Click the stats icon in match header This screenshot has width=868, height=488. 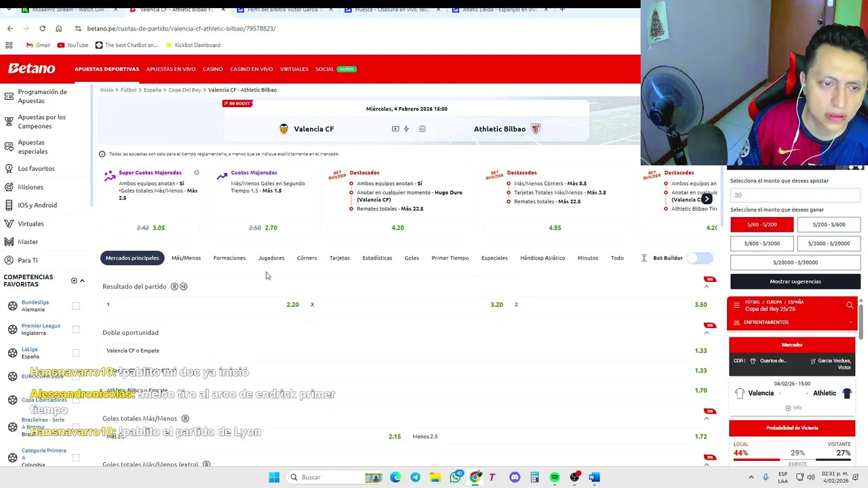[x=422, y=129]
